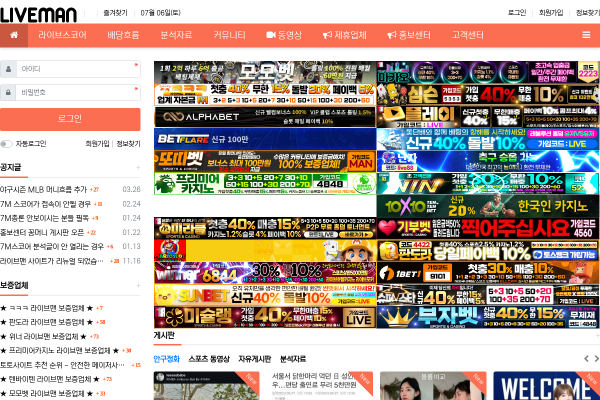Click the 부자벳 banner
The height and width of the screenshot is (400, 600).
coord(488,317)
